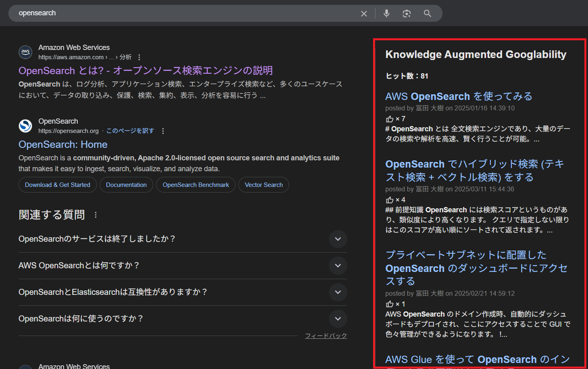Open article AWS Glue を使って OpenSearch

(477, 359)
